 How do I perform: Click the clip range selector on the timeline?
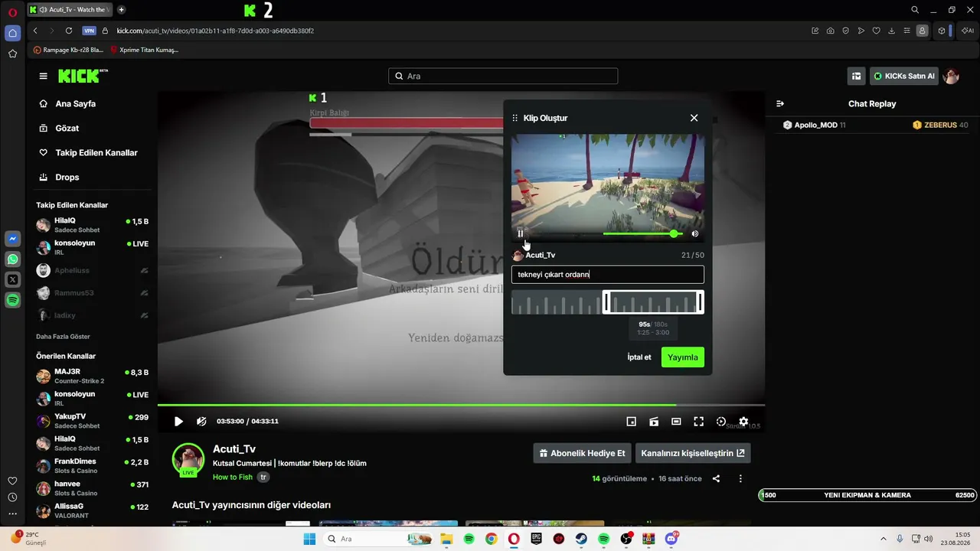(653, 302)
